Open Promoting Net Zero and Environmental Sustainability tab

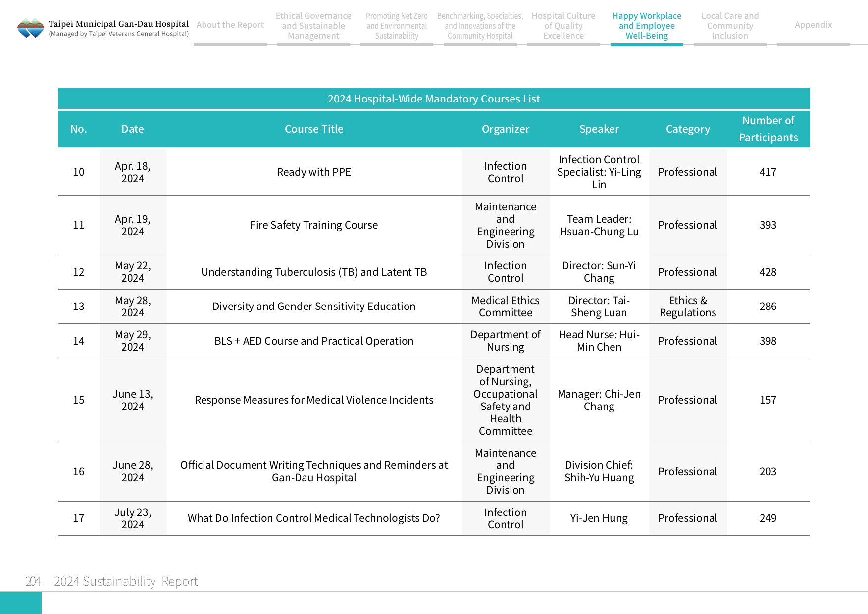click(397, 26)
